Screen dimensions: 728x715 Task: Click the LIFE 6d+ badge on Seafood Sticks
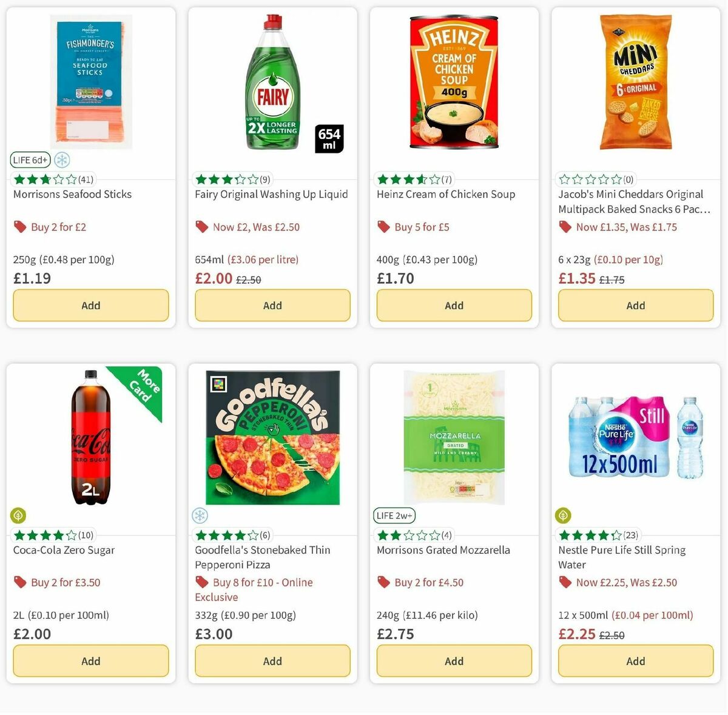[x=30, y=159]
